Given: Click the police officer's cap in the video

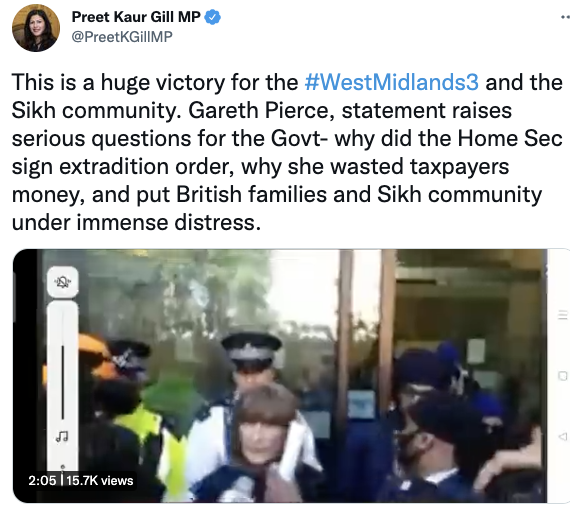Looking at the screenshot, I should (252, 347).
